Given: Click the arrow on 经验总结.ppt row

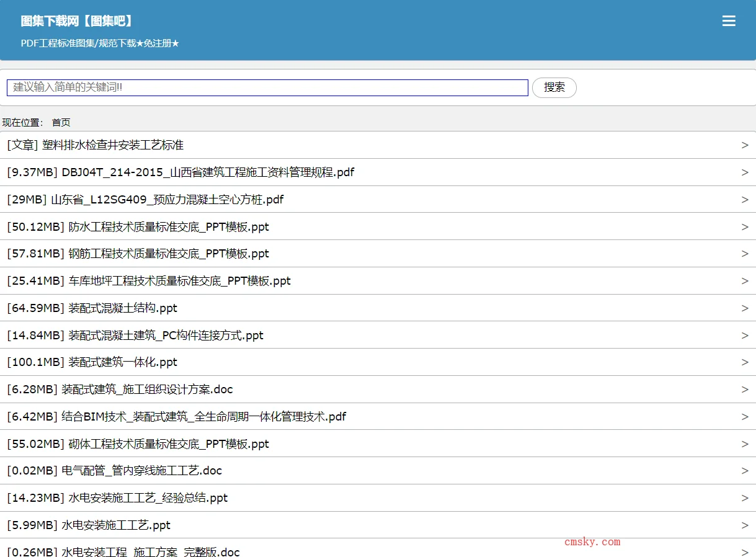Looking at the screenshot, I should point(745,498).
